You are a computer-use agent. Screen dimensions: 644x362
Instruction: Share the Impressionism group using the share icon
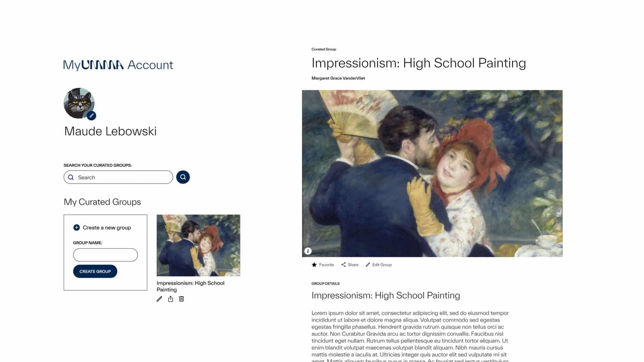coord(170,299)
